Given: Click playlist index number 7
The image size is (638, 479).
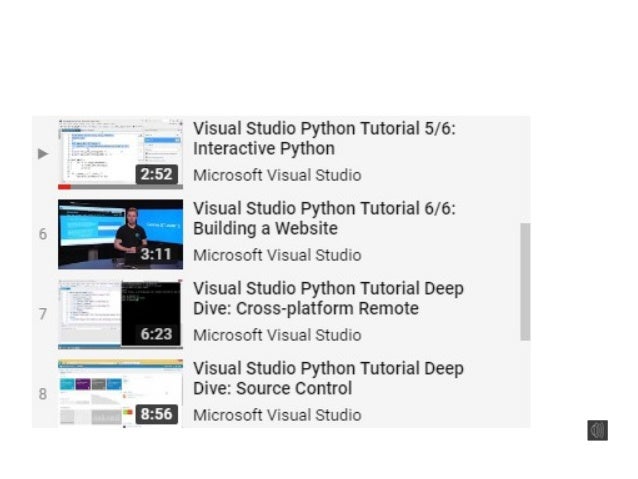Looking at the screenshot, I should point(43,314).
